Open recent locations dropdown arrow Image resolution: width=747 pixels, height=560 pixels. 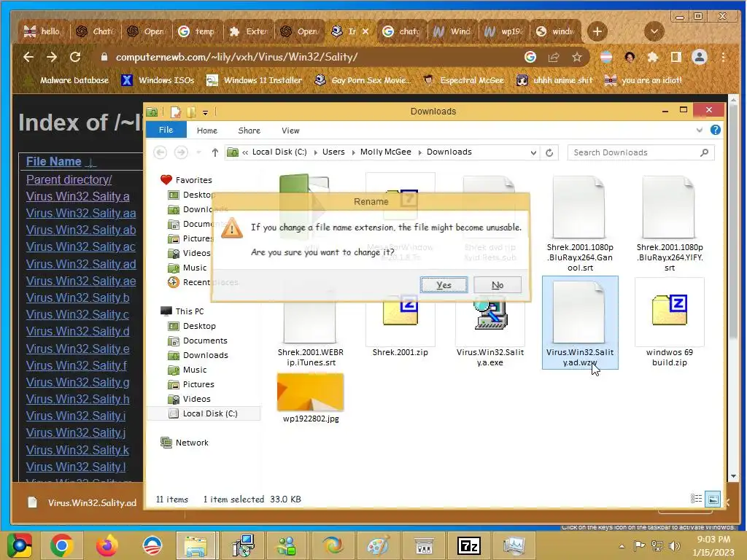[198, 152]
